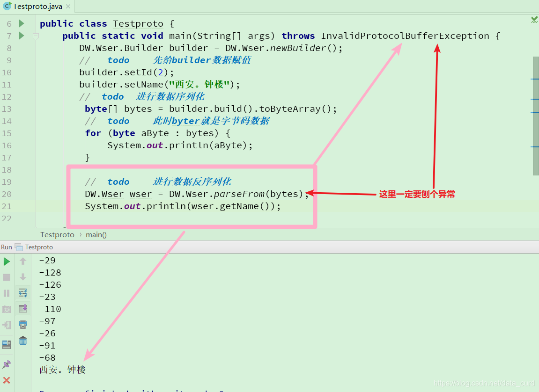
Task: Pin the Run tab with pin icon
Action: point(7,364)
